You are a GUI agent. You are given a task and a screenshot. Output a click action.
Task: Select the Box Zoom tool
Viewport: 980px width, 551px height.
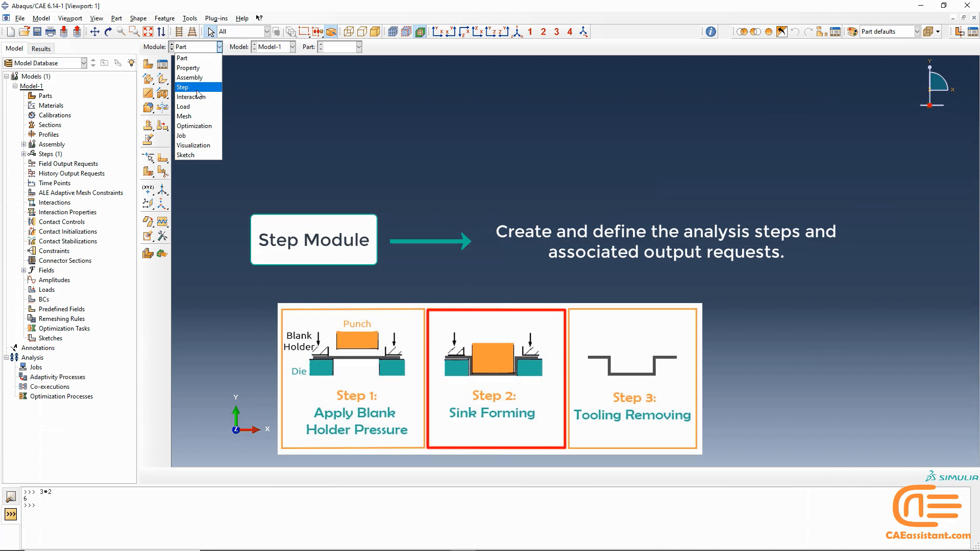point(134,32)
